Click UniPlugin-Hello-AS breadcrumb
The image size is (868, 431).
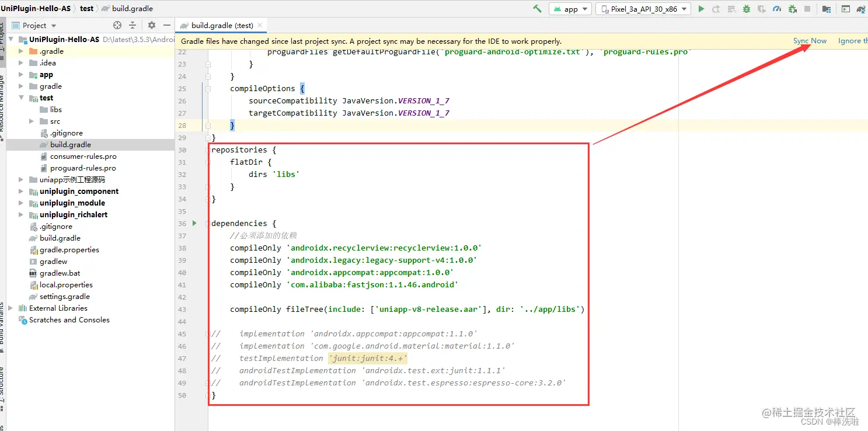(x=36, y=9)
